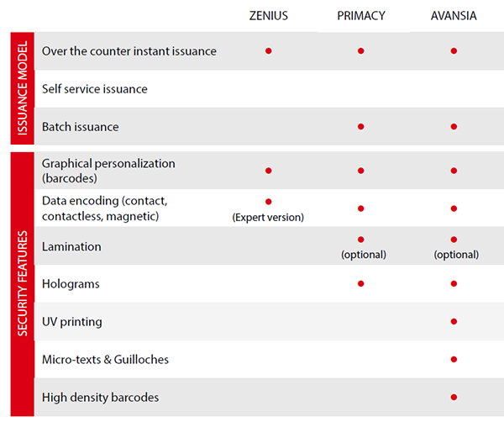Image resolution: width=504 pixels, height=422 pixels.
Task: Click the red dot for Avansia graphical personalization
Action: (x=454, y=171)
